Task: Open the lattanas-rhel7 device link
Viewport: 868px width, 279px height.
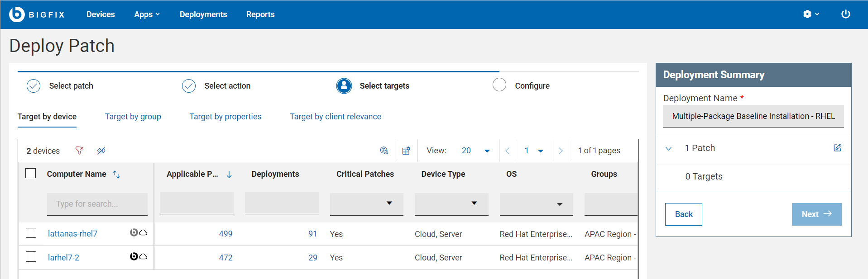Action: (x=72, y=234)
